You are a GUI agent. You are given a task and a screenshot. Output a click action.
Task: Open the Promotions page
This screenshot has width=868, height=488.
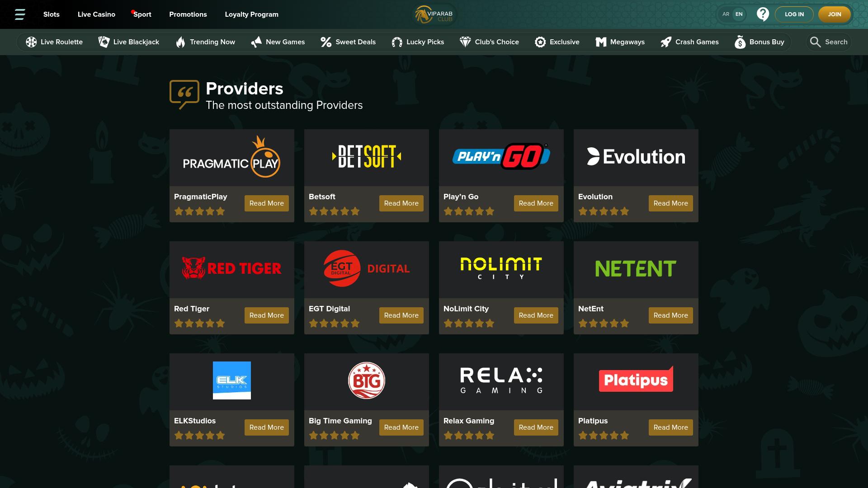(x=188, y=14)
